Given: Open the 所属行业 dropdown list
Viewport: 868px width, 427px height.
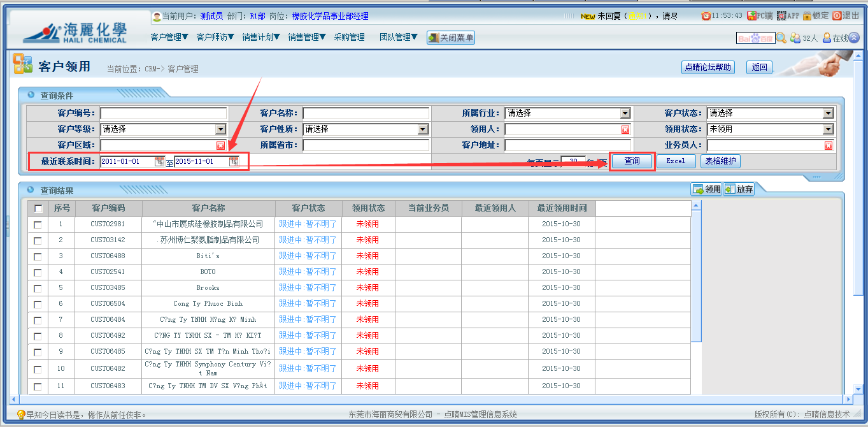Looking at the screenshot, I should (x=625, y=113).
